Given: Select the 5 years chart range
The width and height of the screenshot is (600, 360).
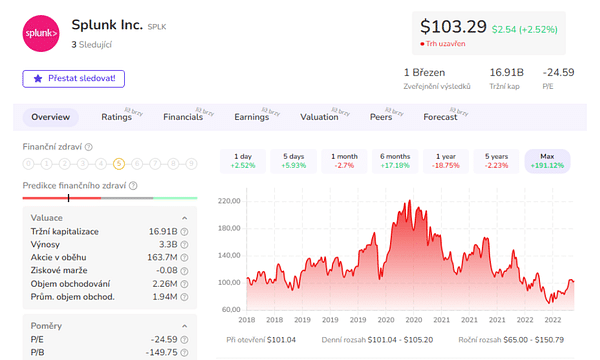Looking at the screenshot, I should point(496,161).
